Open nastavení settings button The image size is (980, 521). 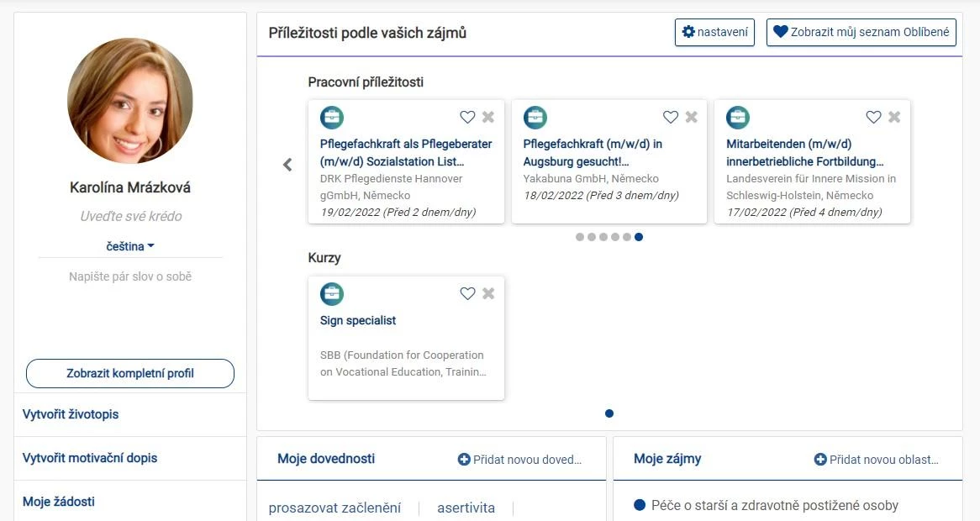point(714,32)
